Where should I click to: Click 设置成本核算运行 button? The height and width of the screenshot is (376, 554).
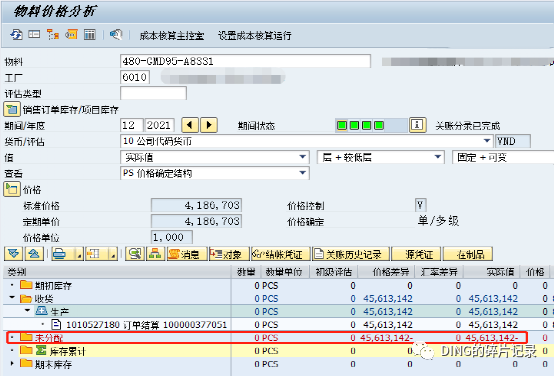click(x=254, y=36)
